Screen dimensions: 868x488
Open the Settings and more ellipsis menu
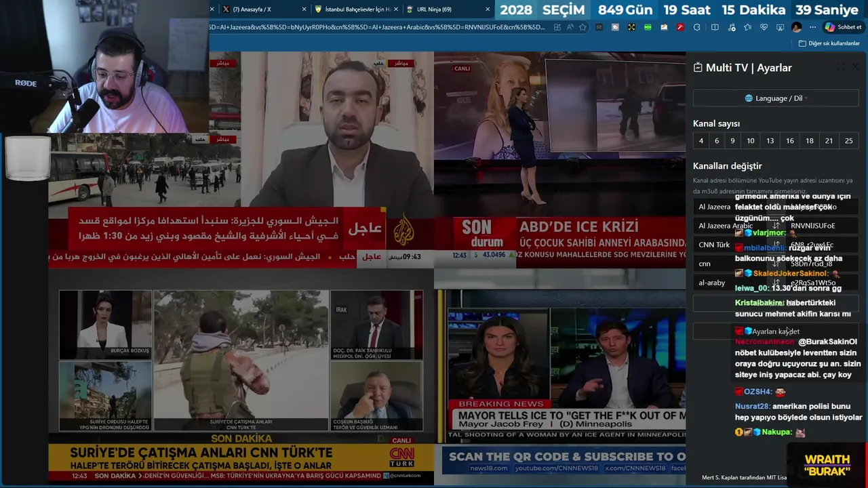point(813,27)
